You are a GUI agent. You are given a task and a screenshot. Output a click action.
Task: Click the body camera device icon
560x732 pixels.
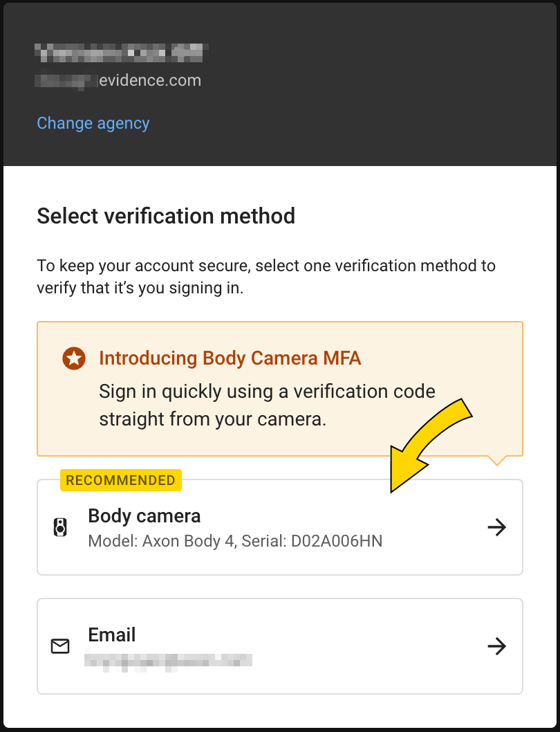tap(61, 528)
